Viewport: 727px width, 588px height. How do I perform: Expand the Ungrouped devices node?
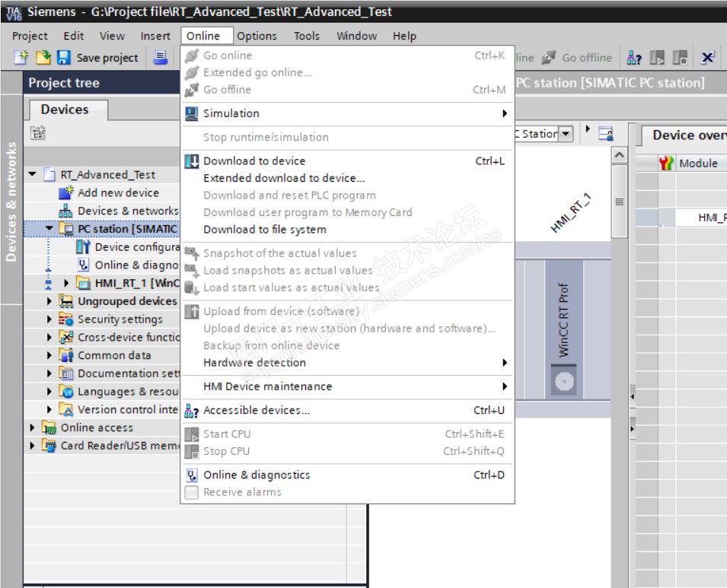tap(49, 301)
